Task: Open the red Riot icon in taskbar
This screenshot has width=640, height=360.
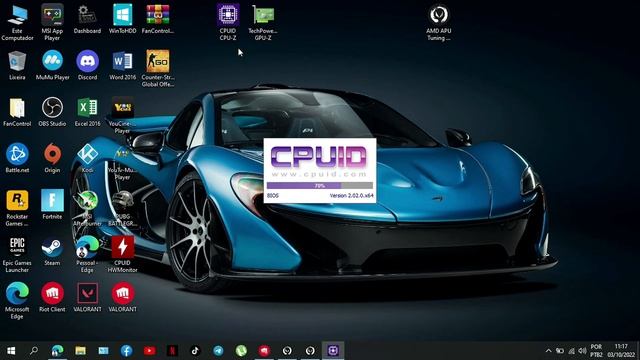Action: (x=264, y=351)
